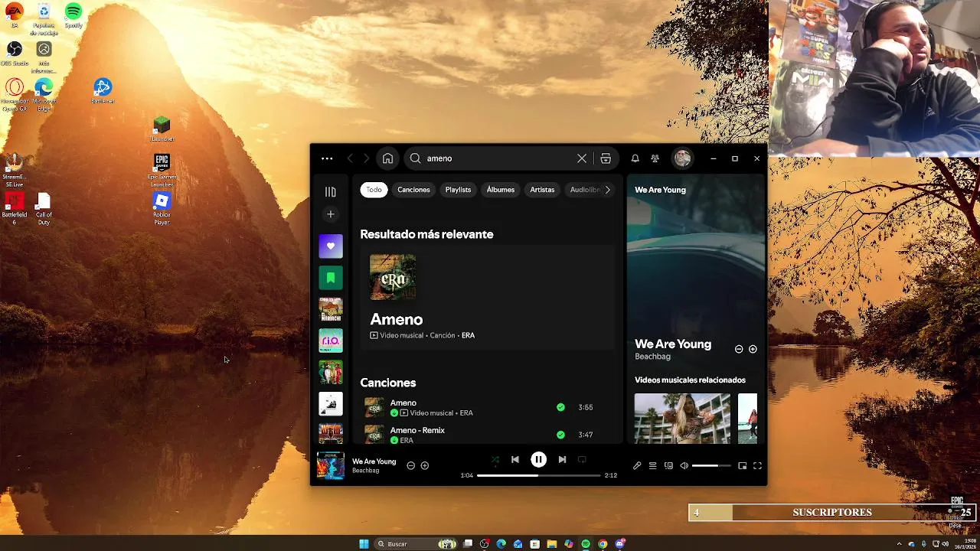980x551 pixels.
Task: Click now playing album art in bottom bar
Action: tap(331, 465)
